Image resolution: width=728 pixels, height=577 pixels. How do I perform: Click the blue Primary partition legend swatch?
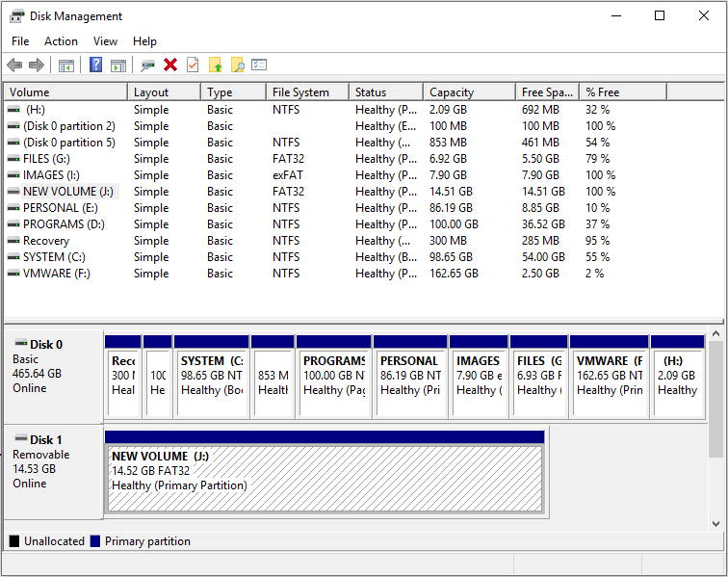coord(95,541)
